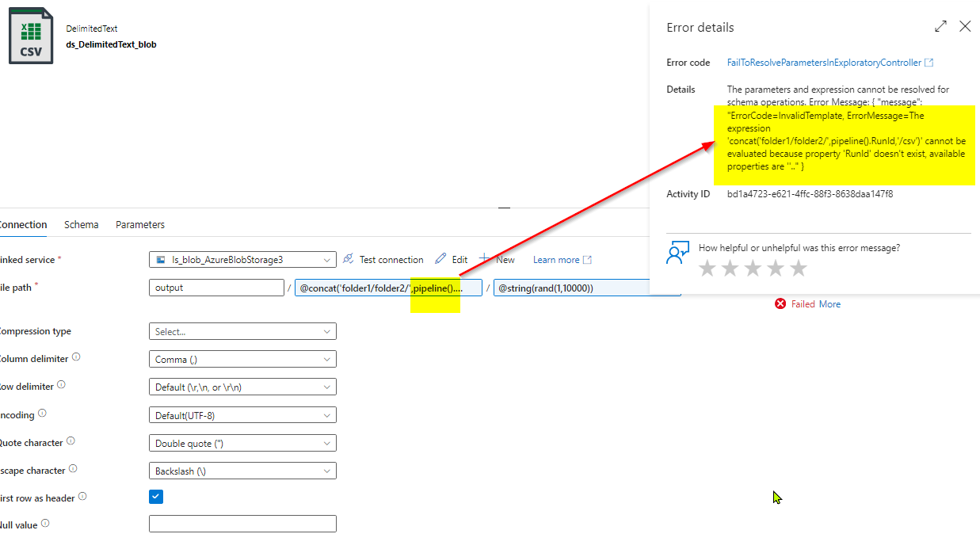The image size is (980, 553).
Task: Click the feedback person icon
Action: [x=677, y=253]
